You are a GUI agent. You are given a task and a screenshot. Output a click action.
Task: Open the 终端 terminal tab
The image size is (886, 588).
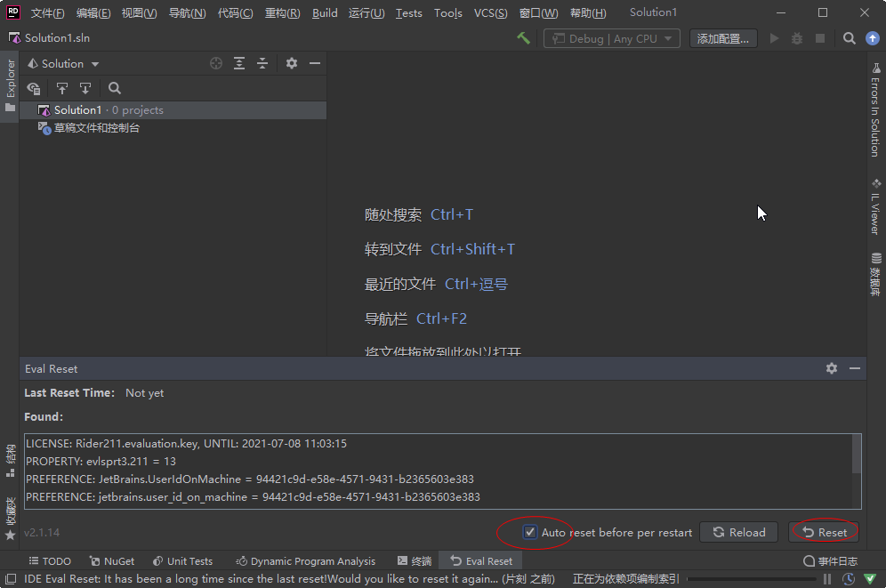415,561
